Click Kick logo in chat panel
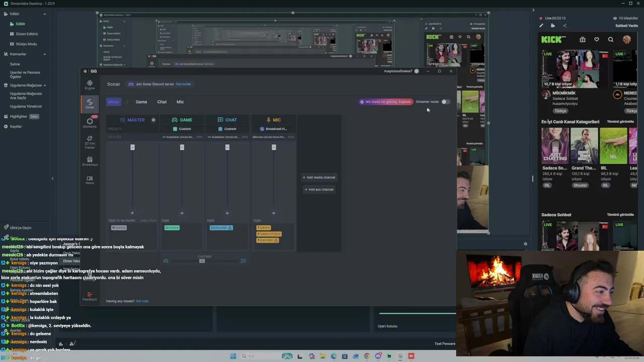 point(553,39)
